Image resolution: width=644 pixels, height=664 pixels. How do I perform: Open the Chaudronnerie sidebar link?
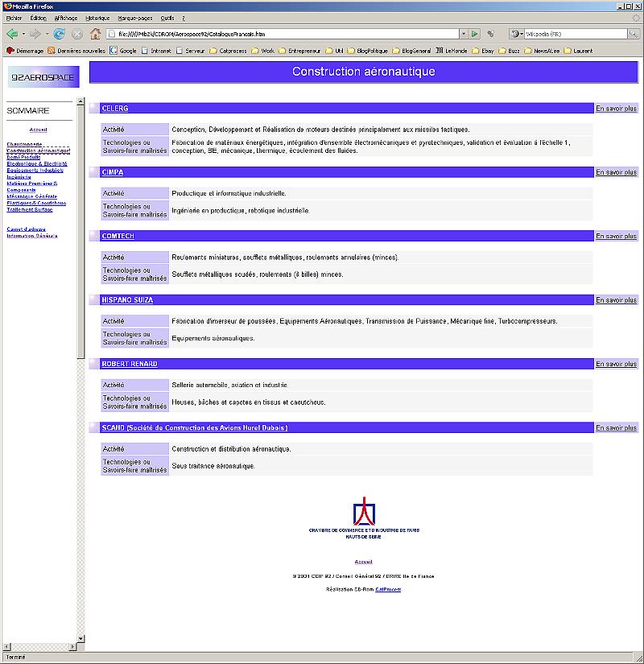click(x=24, y=144)
